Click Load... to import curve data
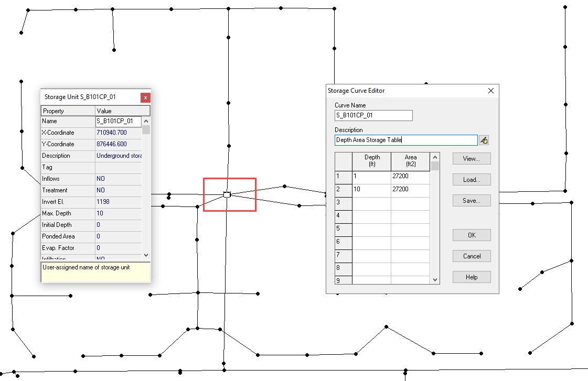Screen dimensions: 588x381 click(472, 180)
